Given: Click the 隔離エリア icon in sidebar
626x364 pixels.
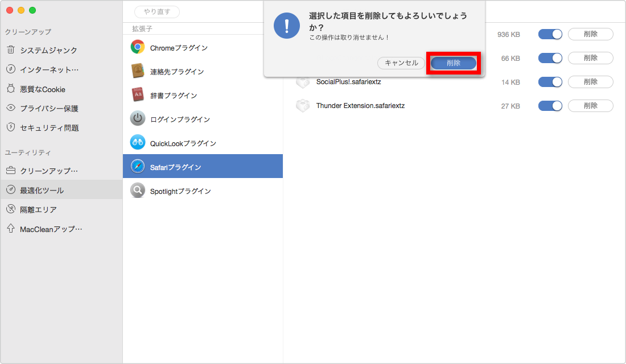Looking at the screenshot, I should pos(11,209).
